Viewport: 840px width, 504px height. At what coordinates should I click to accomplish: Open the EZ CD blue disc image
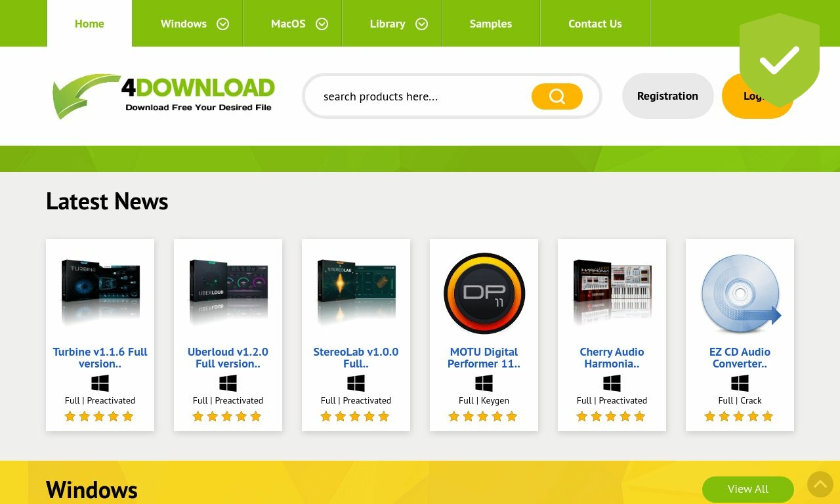coord(740,293)
